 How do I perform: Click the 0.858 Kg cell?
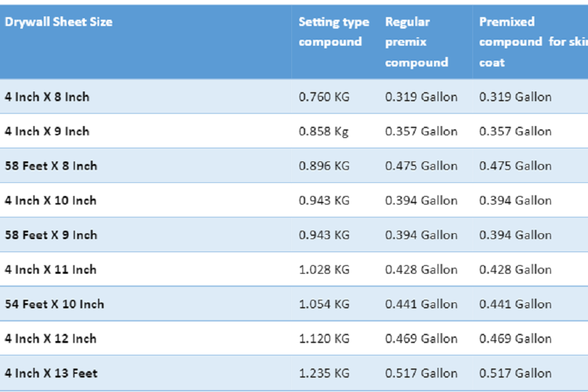323,132
